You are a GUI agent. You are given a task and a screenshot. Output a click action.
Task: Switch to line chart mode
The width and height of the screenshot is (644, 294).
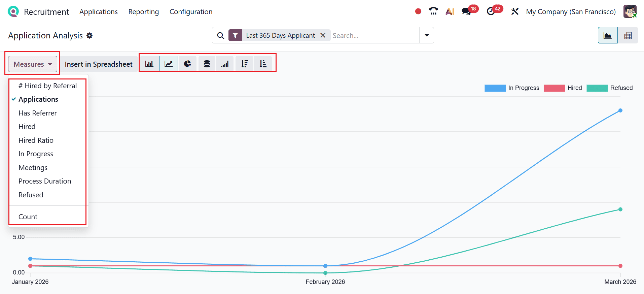click(x=169, y=64)
